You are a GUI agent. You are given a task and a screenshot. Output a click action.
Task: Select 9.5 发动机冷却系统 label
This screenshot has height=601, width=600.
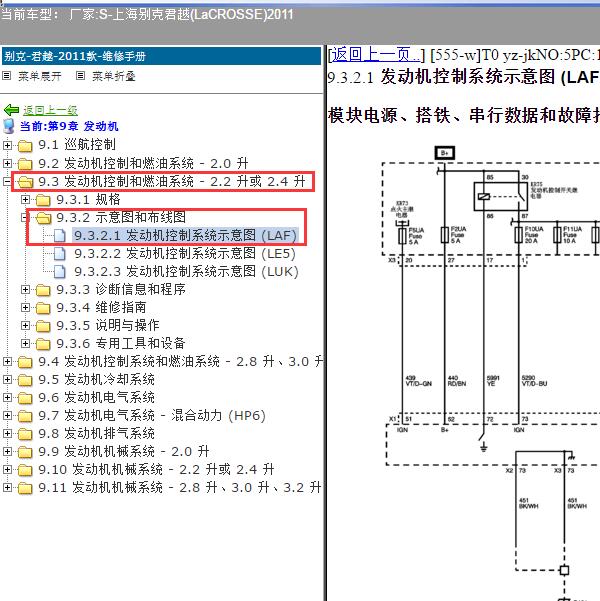(x=97, y=379)
